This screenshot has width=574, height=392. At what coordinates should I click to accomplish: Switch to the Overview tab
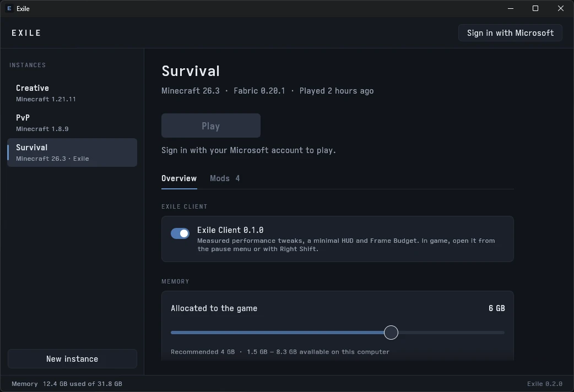click(x=179, y=178)
